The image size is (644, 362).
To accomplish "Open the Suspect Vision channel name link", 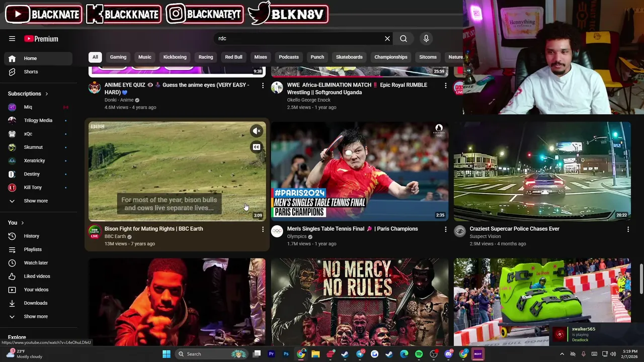I will point(486,236).
